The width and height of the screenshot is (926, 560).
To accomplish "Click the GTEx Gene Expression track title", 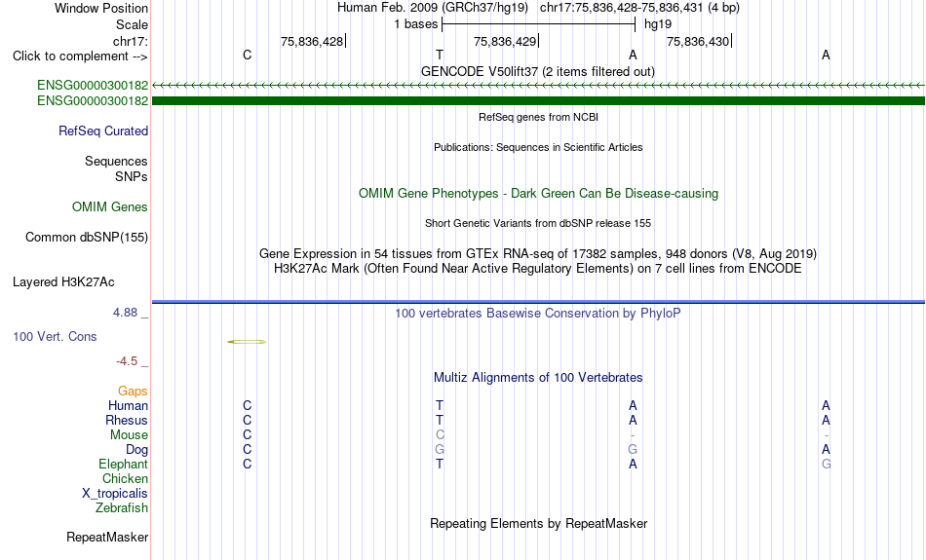I will click(x=538, y=254).
